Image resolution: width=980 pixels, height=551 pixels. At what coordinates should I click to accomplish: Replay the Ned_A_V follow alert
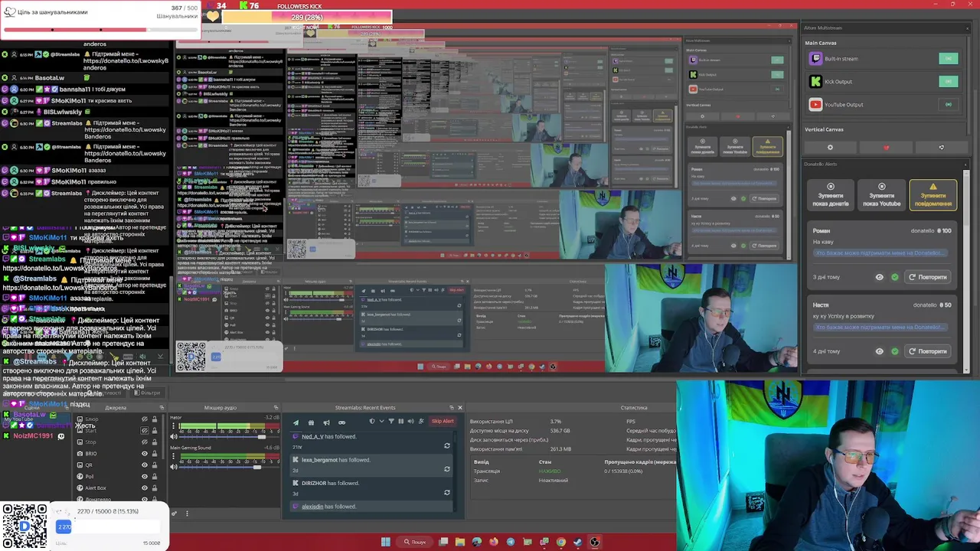pos(447,445)
